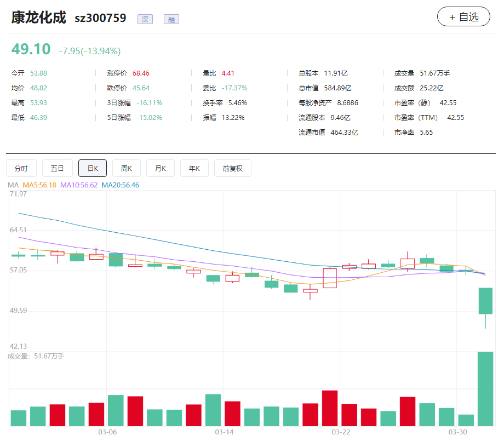The image size is (504, 436).
Task: Click the 量比 value 4.41
Action: (x=228, y=73)
